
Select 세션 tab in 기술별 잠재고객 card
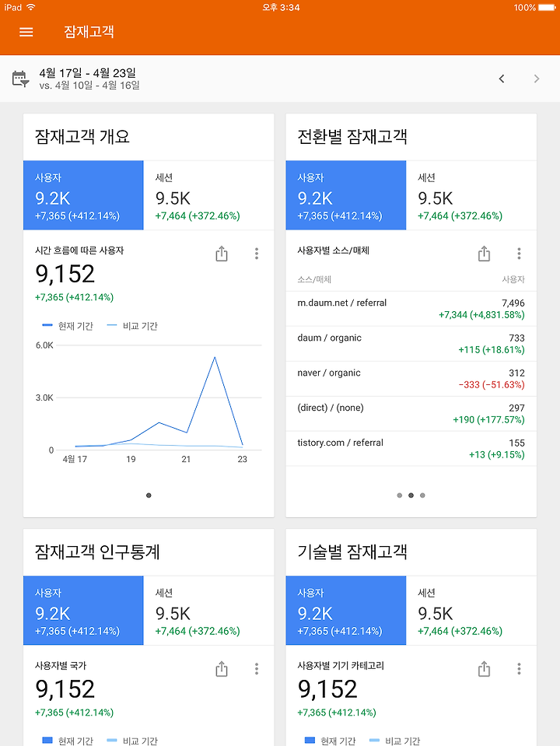click(x=471, y=611)
